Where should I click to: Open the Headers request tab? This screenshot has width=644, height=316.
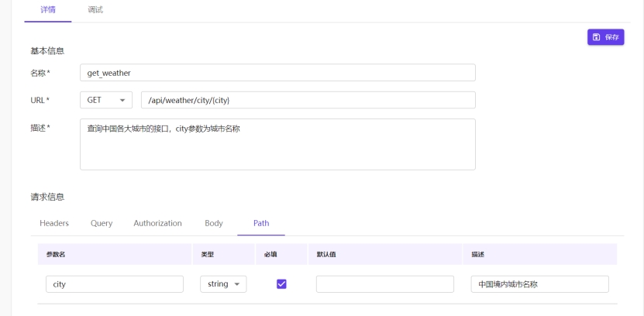coord(54,223)
